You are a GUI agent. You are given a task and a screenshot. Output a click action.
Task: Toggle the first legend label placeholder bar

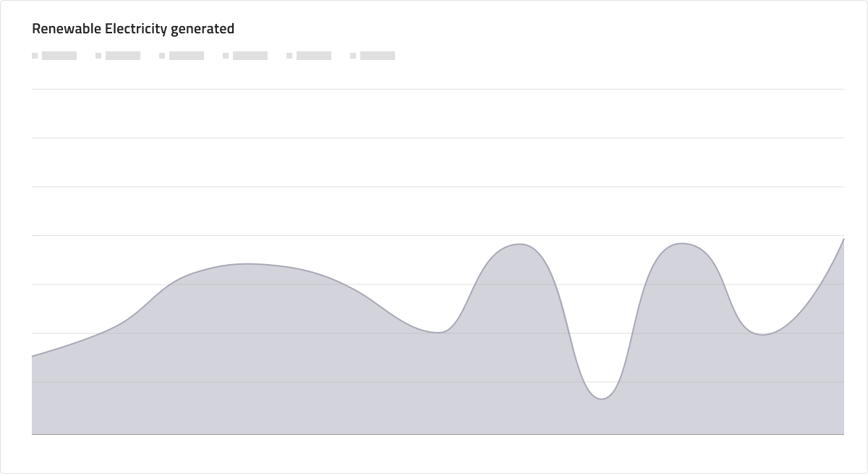[59, 56]
